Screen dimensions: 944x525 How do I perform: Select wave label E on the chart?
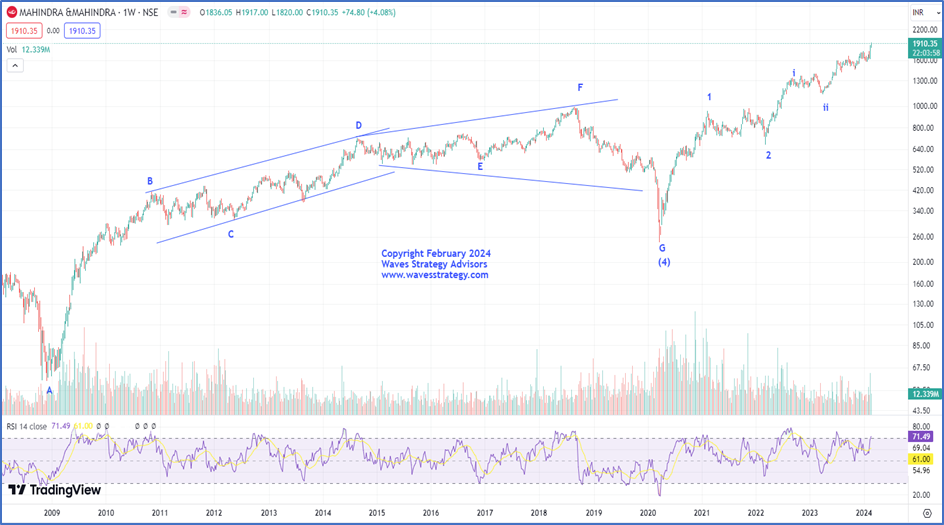point(480,167)
